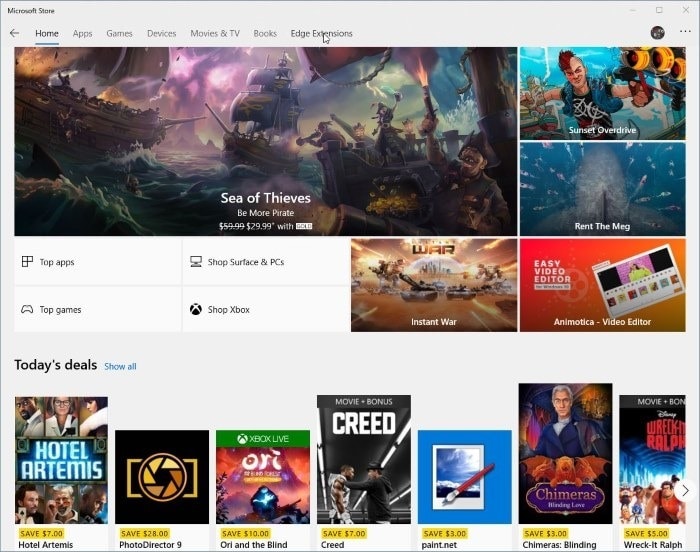Click the SAVE $5.00 badge
Image resolution: width=700 pixels, height=552 pixels.
[646, 533]
